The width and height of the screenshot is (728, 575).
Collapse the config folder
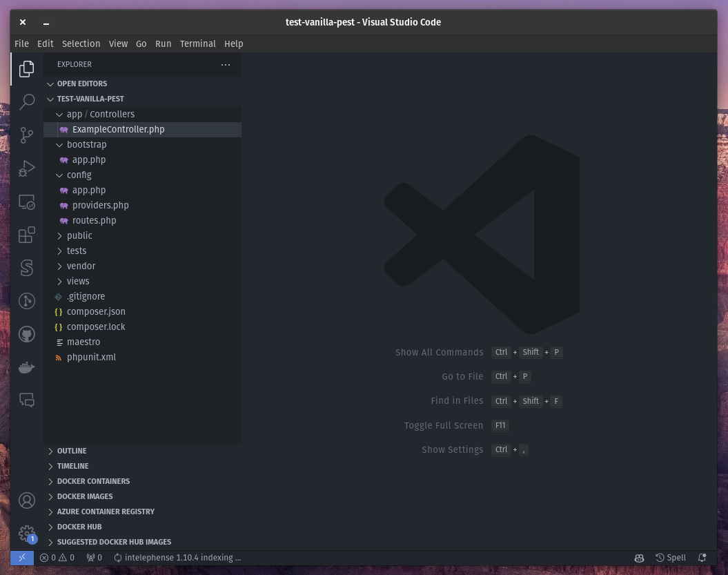pos(143,175)
